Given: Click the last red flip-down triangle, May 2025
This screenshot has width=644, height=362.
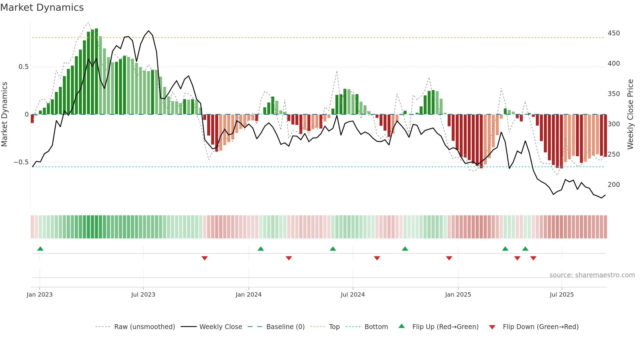Looking at the screenshot, I should [x=533, y=258].
